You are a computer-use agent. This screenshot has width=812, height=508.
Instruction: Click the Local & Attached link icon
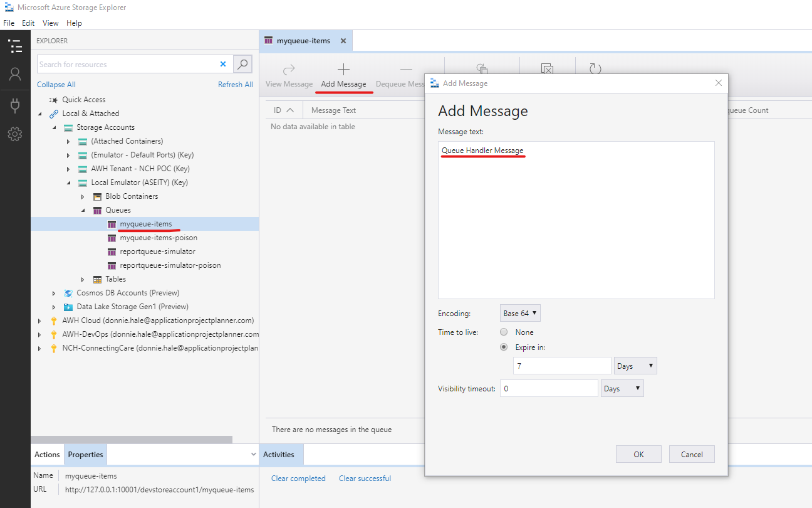(x=54, y=114)
